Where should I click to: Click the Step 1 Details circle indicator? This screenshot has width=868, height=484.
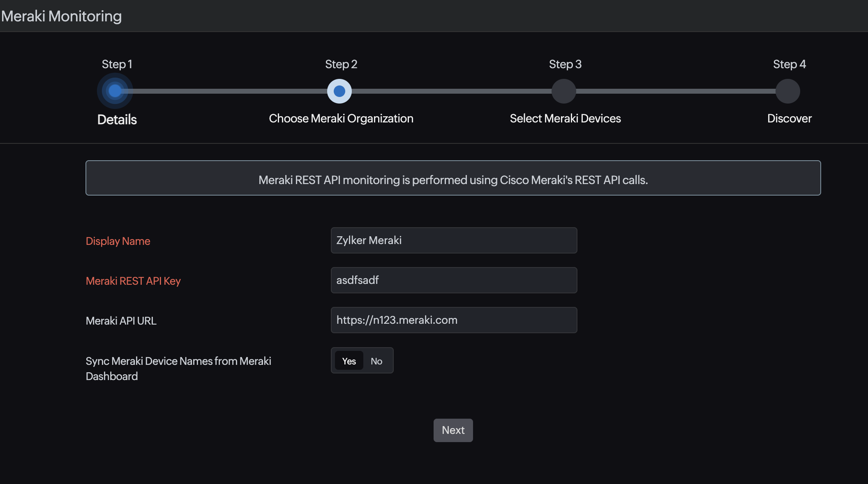pyautogui.click(x=115, y=91)
